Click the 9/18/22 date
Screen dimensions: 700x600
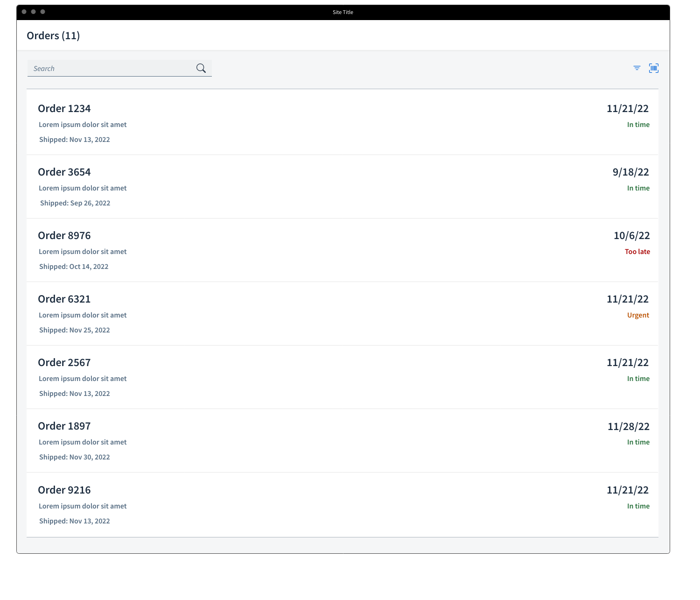[631, 172]
